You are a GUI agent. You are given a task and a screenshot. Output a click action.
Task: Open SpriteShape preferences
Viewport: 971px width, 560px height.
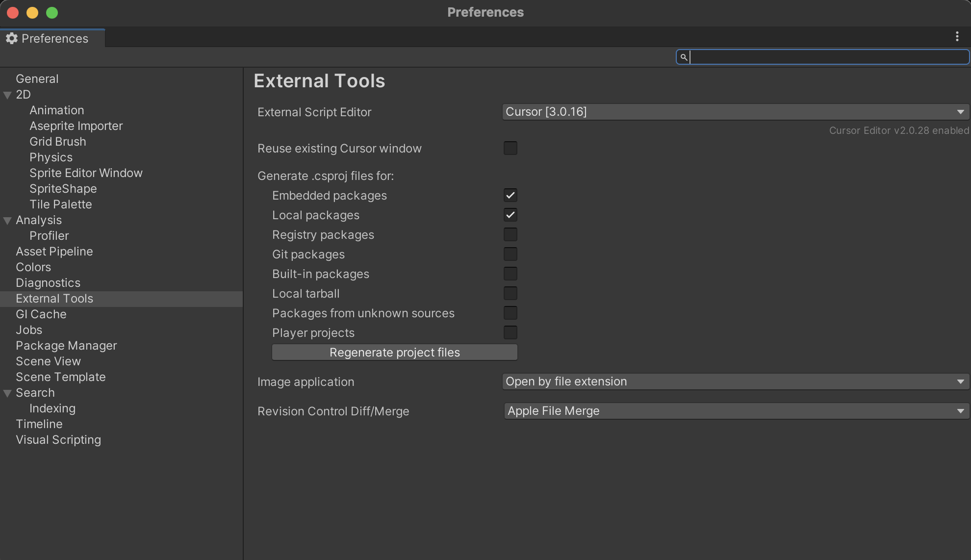coord(63,188)
